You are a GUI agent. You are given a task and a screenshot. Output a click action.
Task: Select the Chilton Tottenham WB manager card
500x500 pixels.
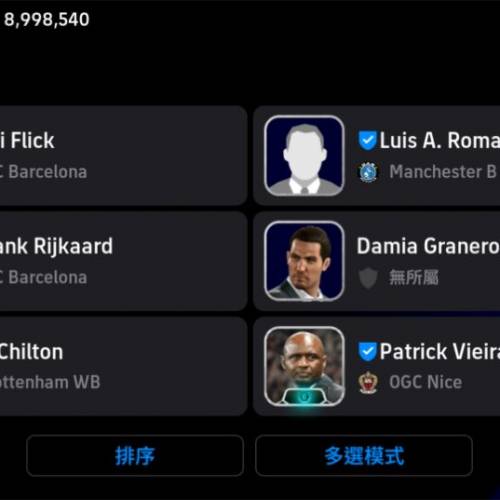(x=123, y=367)
